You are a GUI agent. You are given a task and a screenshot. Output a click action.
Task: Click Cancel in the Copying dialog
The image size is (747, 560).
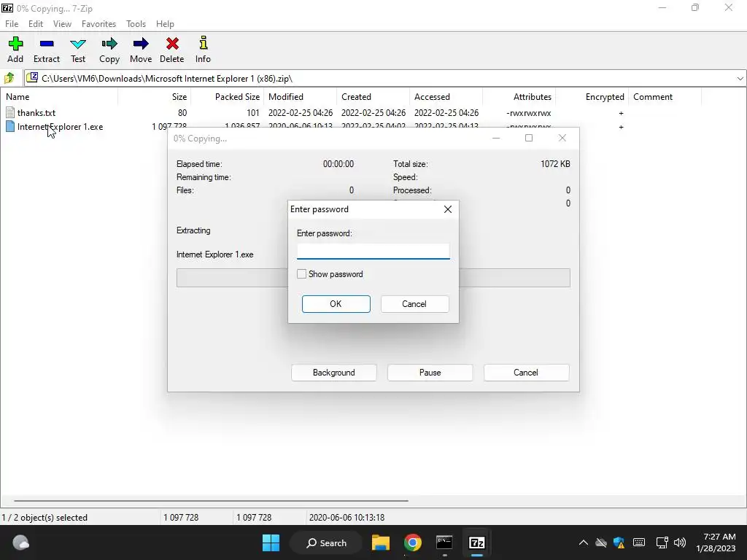point(526,373)
